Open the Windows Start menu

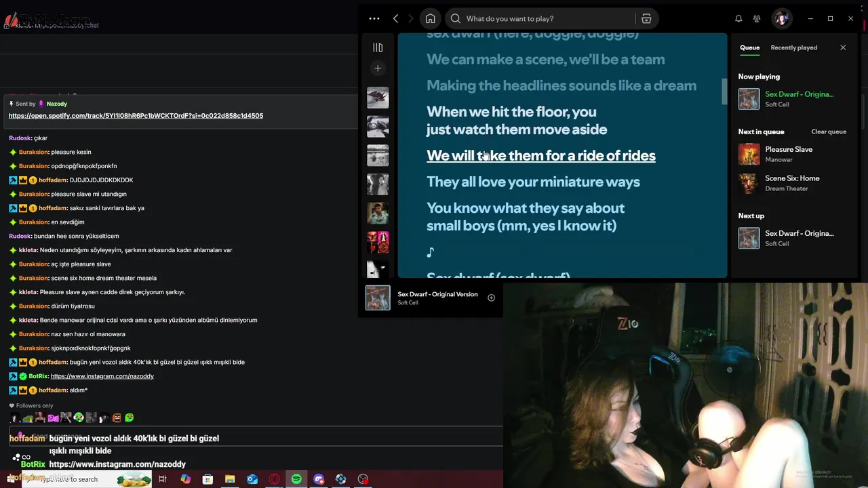pyautogui.click(x=10, y=479)
